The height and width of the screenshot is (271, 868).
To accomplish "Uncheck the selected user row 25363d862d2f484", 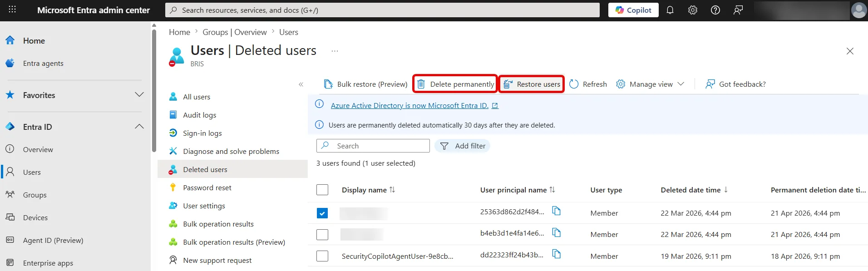I will (322, 213).
